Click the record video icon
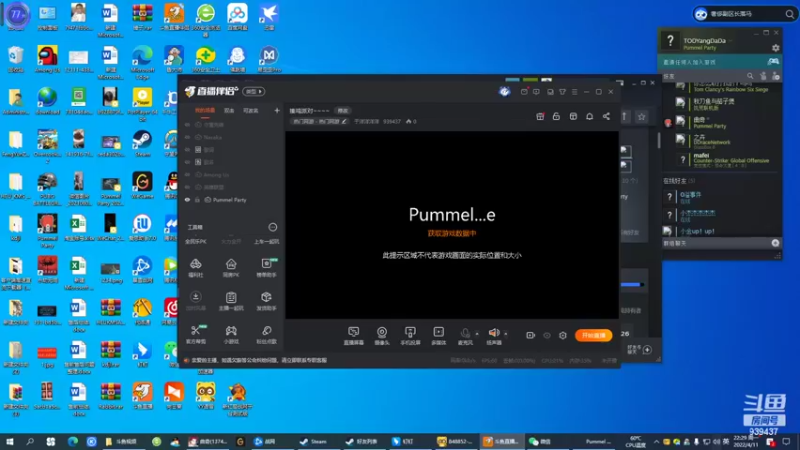800x450 pixels. (531, 335)
